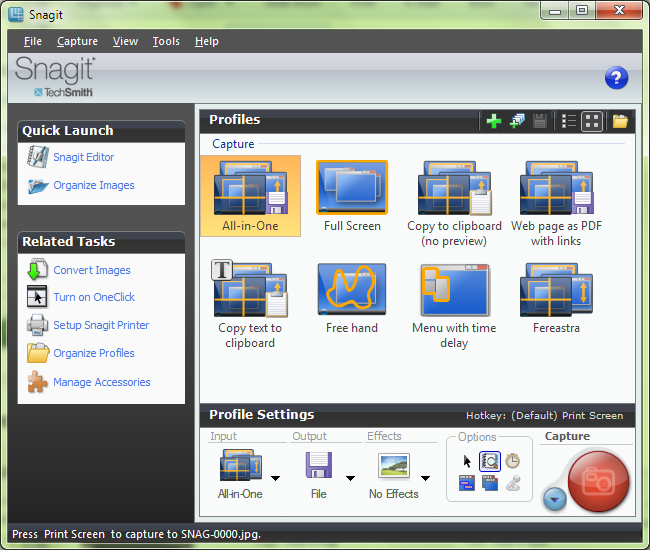Click the File output floppy icon
Viewport: 650px width, 550px height.
point(318,465)
